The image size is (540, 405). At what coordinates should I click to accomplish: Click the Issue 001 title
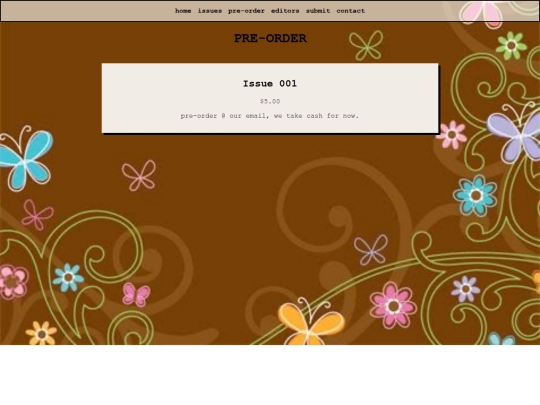click(270, 84)
